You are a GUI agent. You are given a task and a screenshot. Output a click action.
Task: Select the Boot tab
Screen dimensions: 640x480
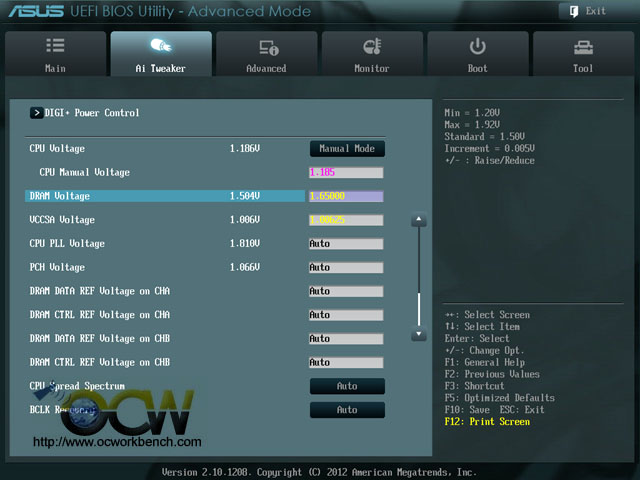point(478,53)
